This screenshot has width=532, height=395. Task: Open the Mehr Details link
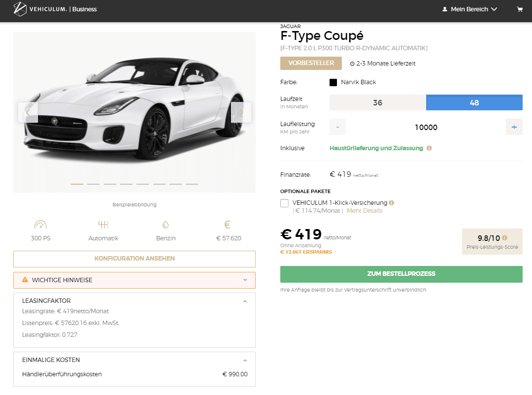[x=365, y=211]
